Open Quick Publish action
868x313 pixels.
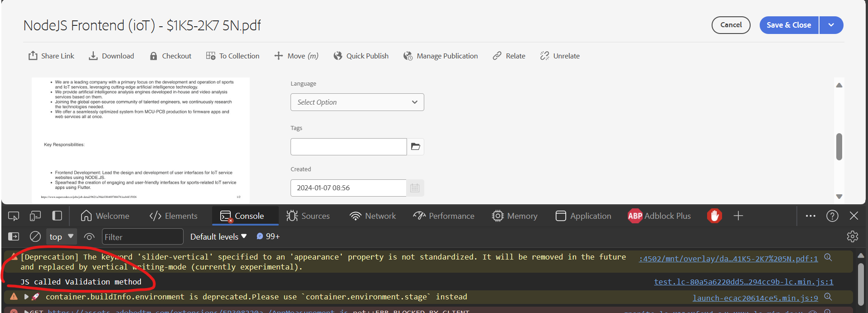tap(361, 56)
